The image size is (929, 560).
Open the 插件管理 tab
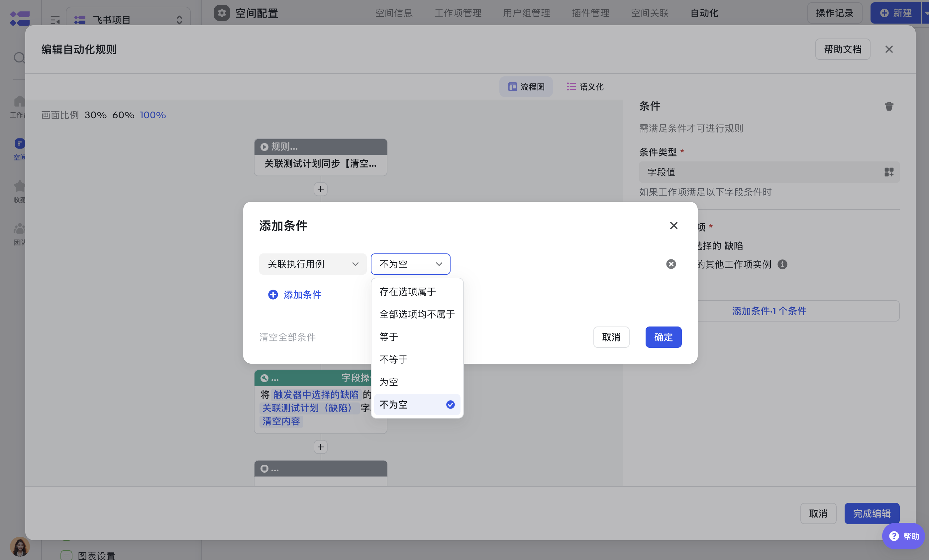(590, 13)
